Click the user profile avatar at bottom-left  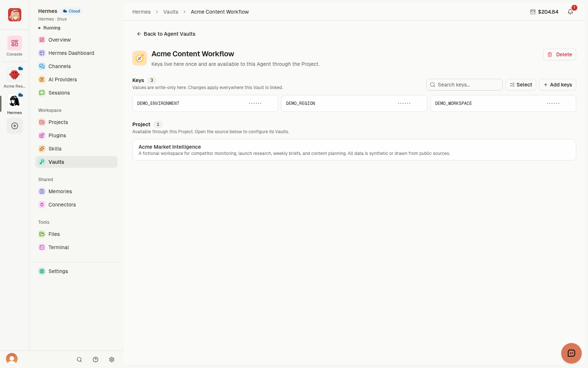click(12, 359)
